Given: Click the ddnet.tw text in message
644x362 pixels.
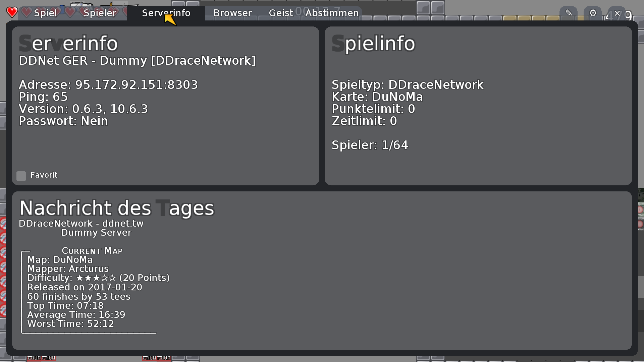Looking at the screenshot, I should click(123, 224).
